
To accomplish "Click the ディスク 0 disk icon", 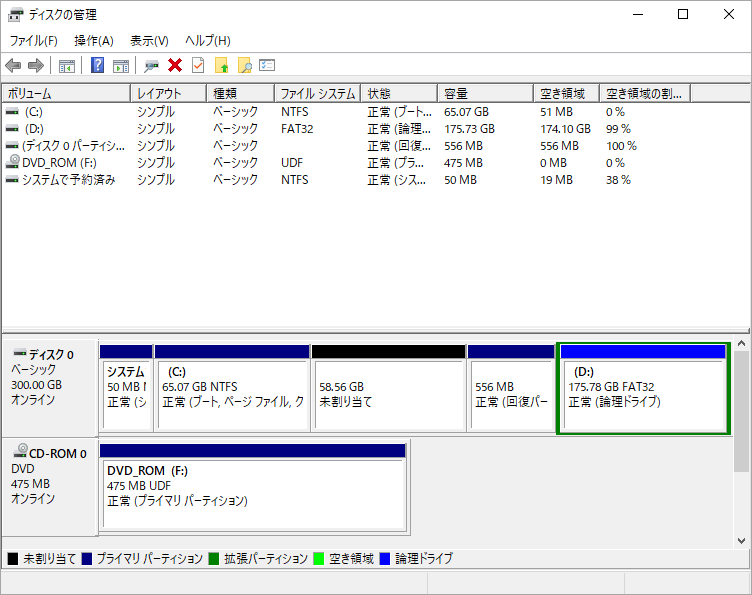I will coord(20,353).
